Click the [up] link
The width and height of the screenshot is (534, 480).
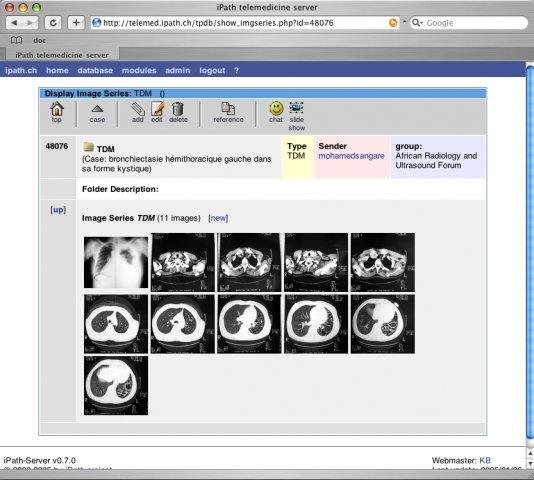pyautogui.click(x=58, y=210)
